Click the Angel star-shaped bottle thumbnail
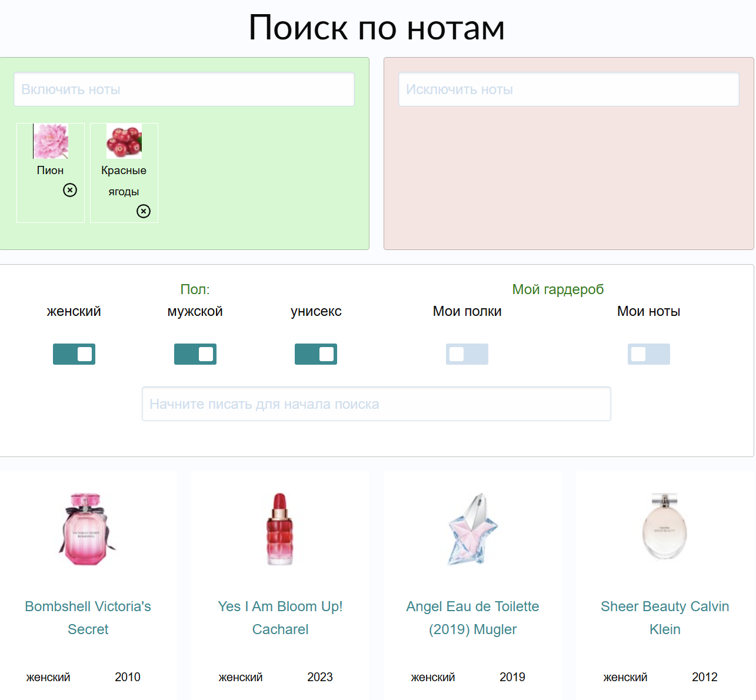The height and width of the screenshot is (700, 756). coord(473,529)
